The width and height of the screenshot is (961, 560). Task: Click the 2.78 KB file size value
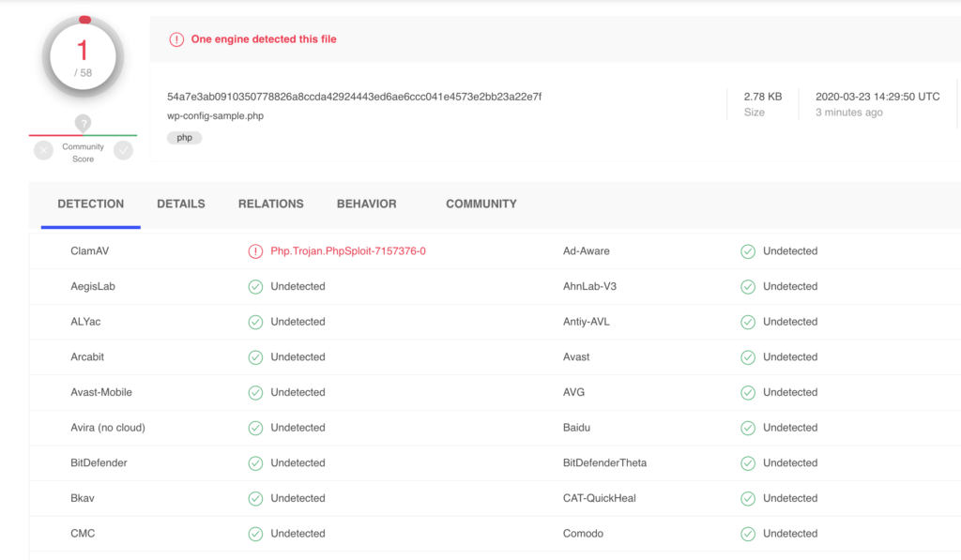coord(763,97)
